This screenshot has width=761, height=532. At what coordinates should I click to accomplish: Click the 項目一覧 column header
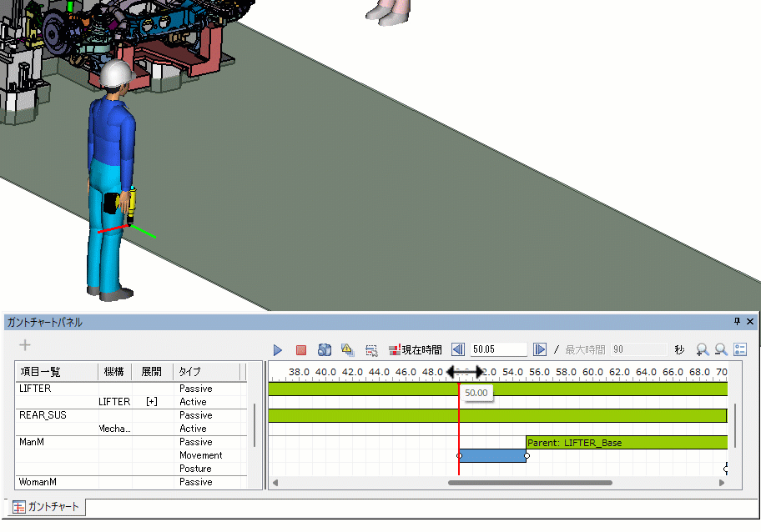(x=40, y=372)
